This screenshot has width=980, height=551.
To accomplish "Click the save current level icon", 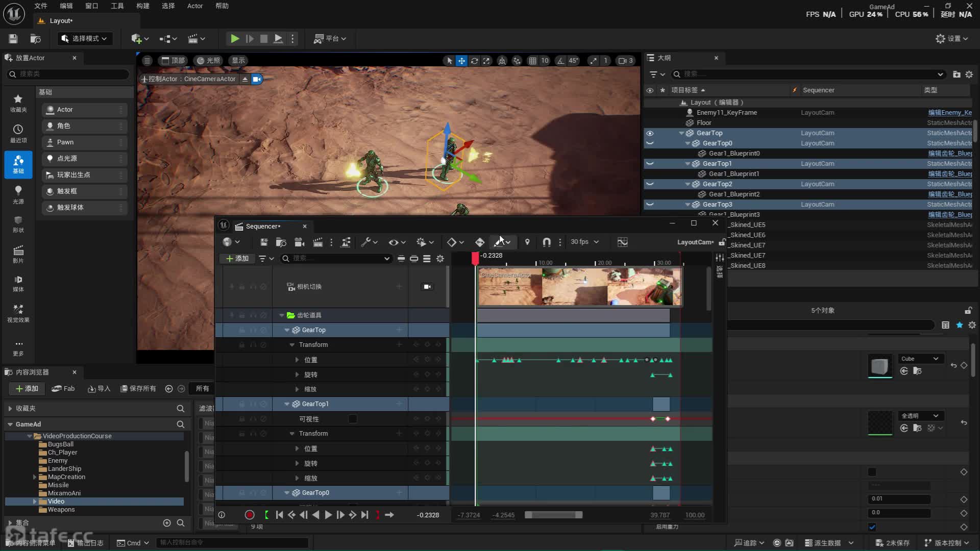I will (x=13, y=38).
